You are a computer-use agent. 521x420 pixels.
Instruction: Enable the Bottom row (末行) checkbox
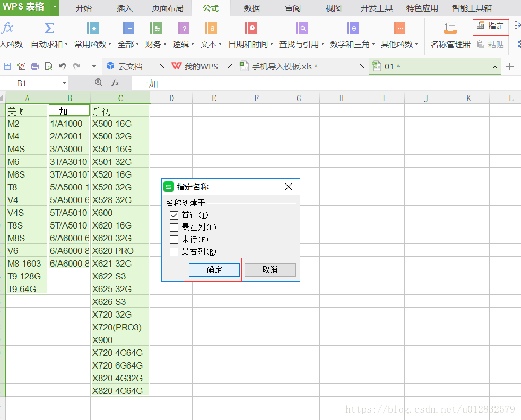click(x=174, y=239)
